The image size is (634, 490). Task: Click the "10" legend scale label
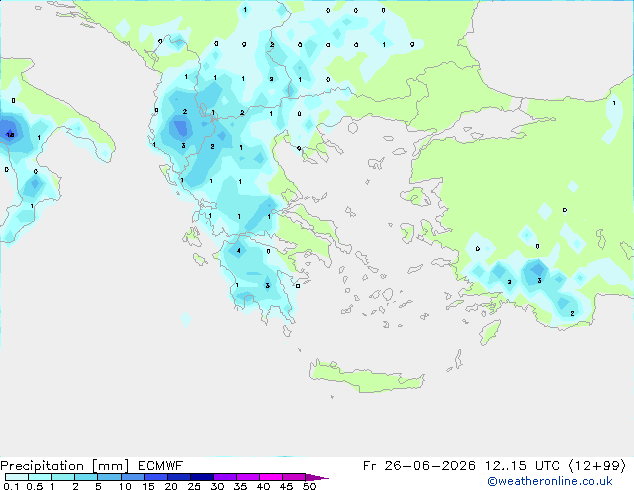click(125, 486)
